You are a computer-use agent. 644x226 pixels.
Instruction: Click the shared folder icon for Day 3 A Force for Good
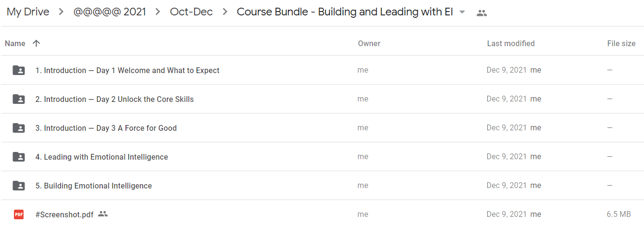19,128
